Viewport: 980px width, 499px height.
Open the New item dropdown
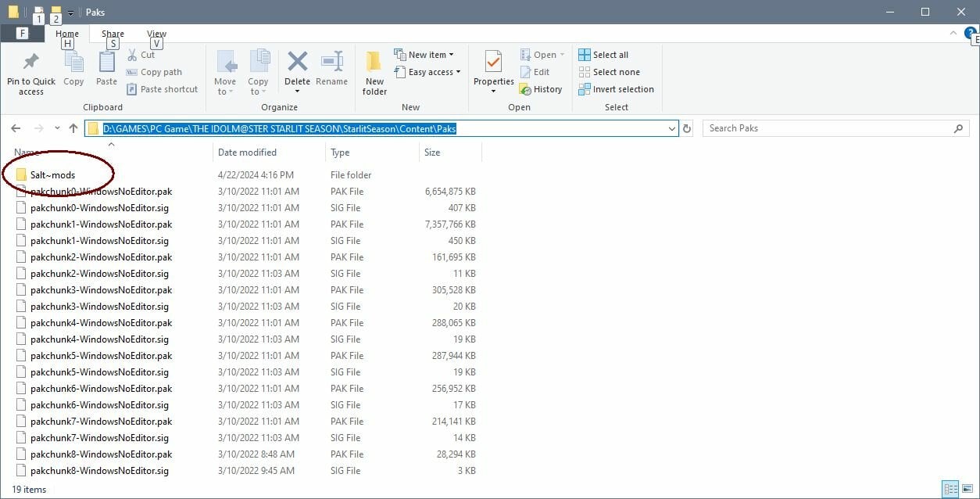(424, 55)
